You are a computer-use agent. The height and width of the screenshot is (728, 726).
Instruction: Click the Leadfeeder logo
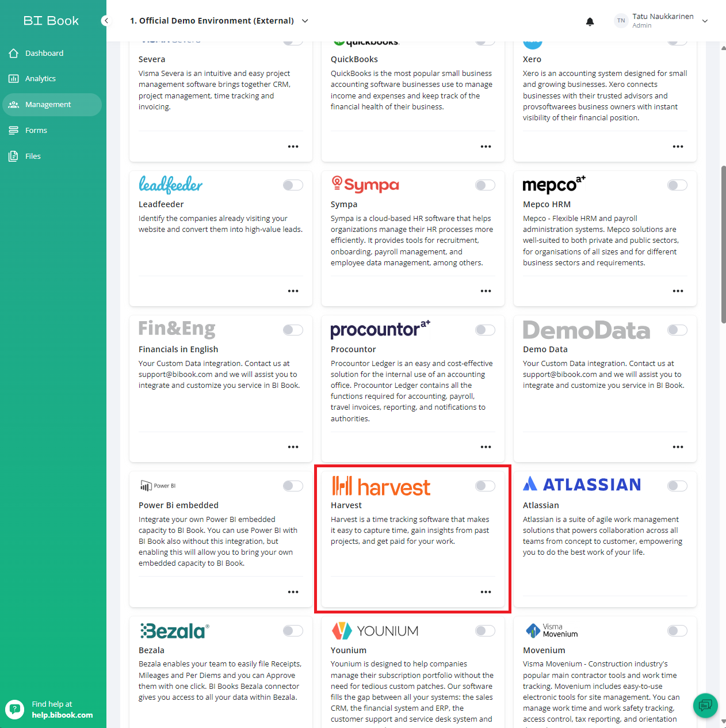tap(170, 185)
